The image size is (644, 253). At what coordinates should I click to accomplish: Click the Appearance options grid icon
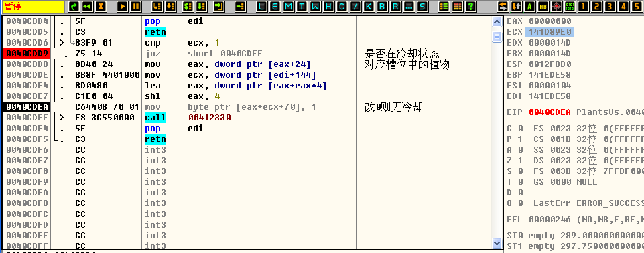[458, 6]
